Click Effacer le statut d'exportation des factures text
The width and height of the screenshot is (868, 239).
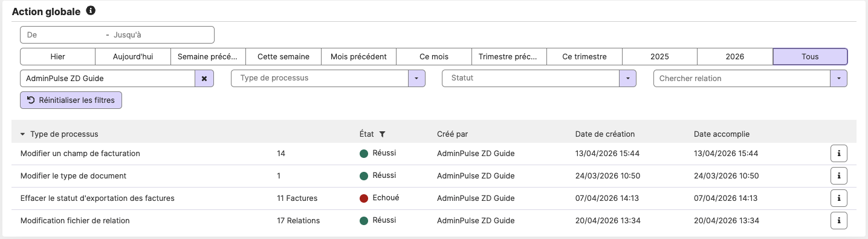[97, 198]
